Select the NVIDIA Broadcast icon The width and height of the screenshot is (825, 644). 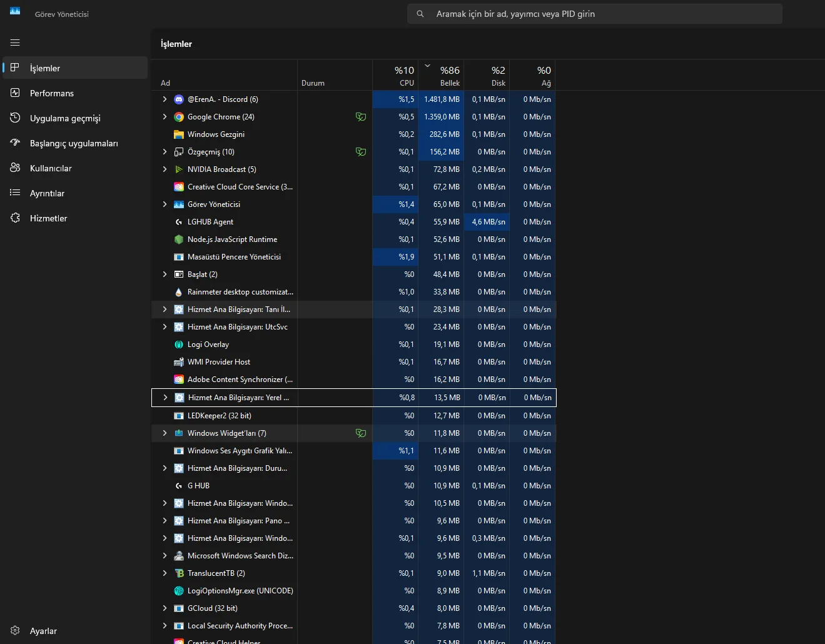coord(179,169)
